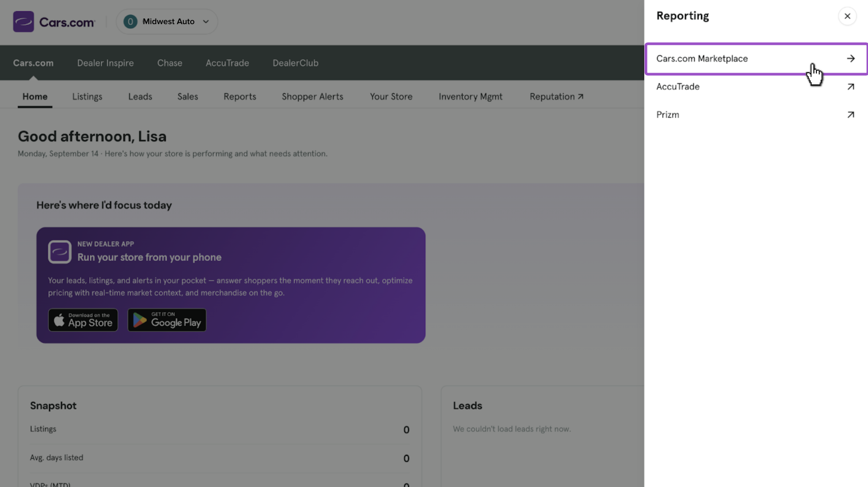868x487 pixels.
Task: Open the Listings navigation tab
Action: [x=87, y=97]
